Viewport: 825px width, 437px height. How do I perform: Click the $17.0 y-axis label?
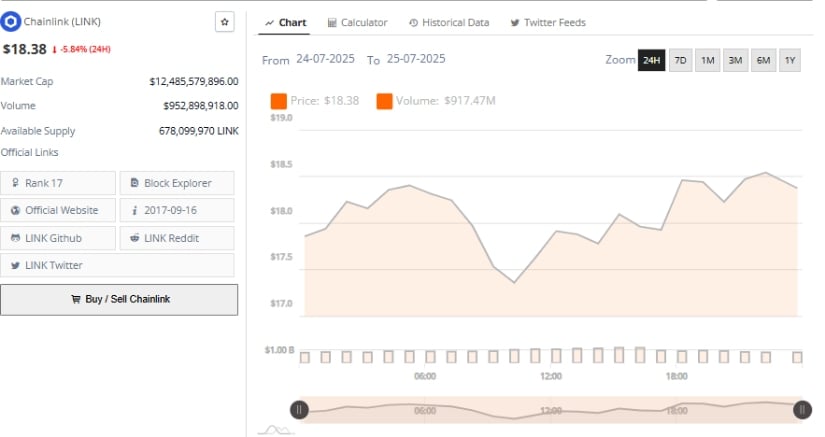point(281,303)
